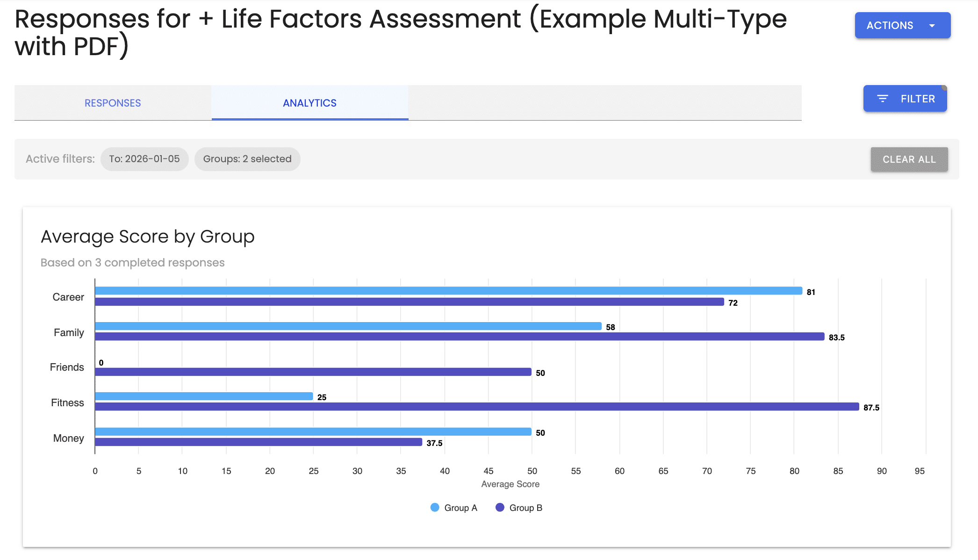
Task: Click the Group A legend label
Action: click(x=461, y=508)
